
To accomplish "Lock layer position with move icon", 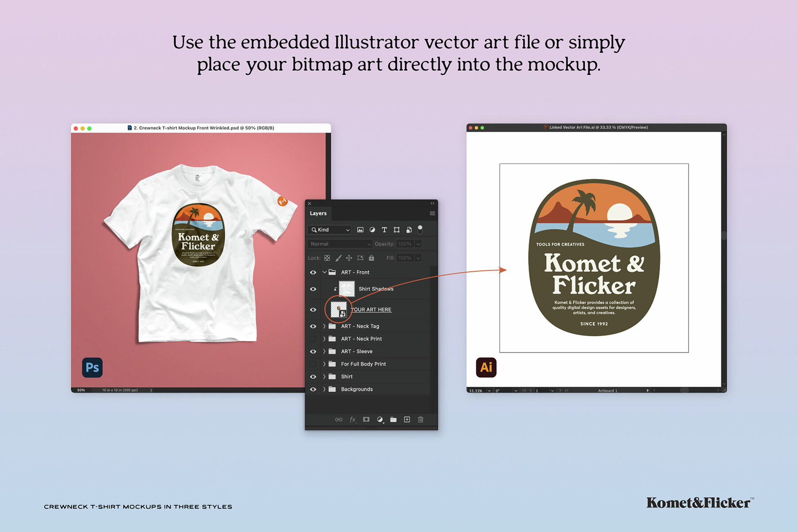I will tap(349, 258).
